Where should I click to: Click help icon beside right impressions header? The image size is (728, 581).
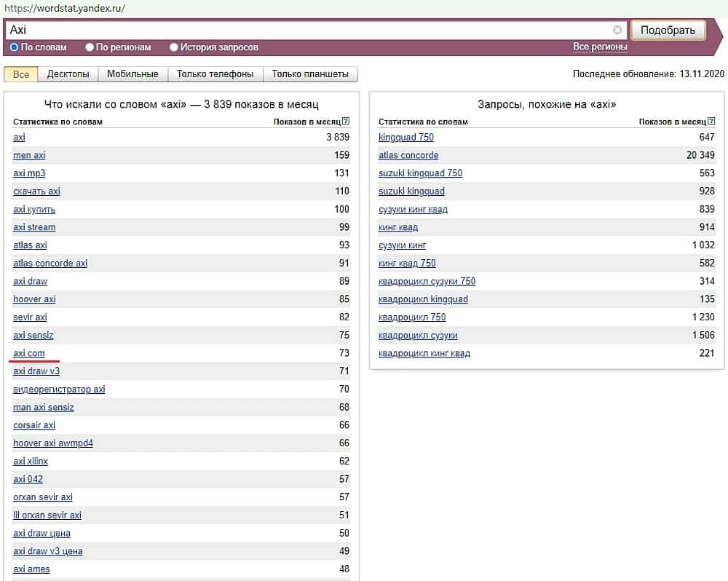click(711, 122)
